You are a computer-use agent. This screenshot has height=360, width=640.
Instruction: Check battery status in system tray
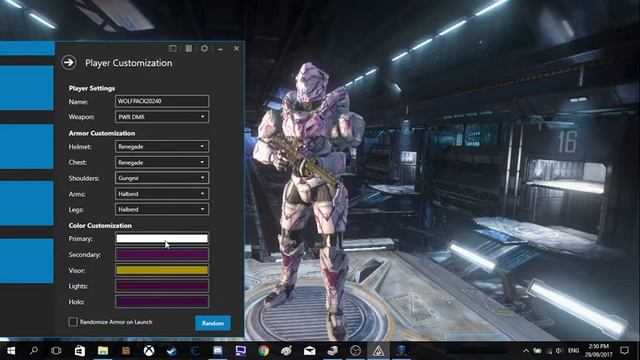pyautogui.click(x=538, y=351)
